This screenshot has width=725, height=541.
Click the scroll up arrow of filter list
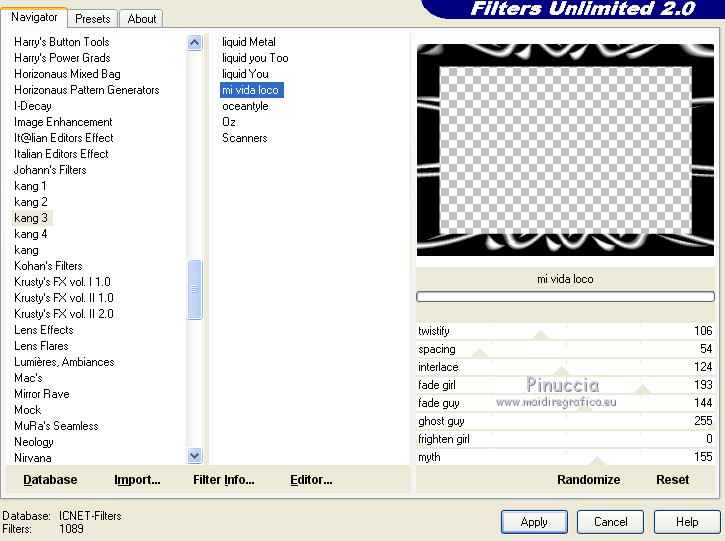tap(195, 43)
